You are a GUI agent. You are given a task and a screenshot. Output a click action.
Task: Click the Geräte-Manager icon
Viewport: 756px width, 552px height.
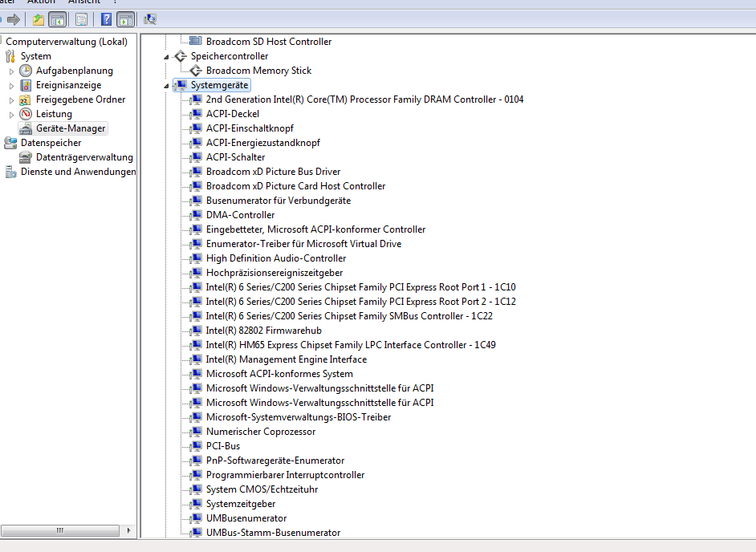click(26, 128)
